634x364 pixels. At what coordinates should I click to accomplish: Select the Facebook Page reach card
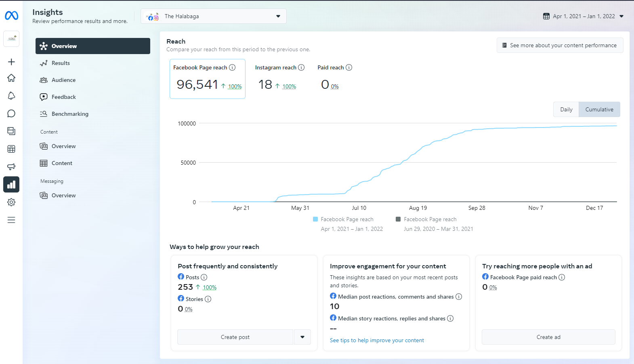click(208, 79)
